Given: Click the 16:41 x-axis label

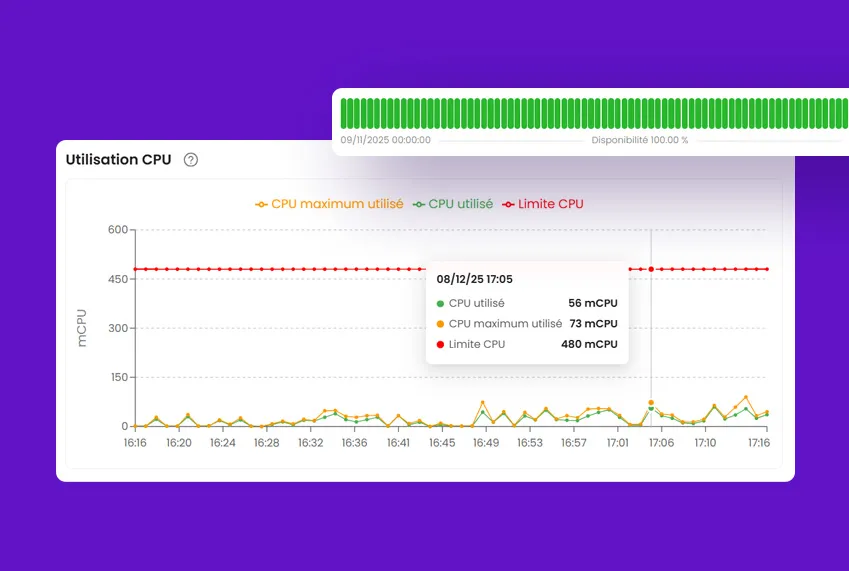Looking at the screenshot, I should click(x=398, y=443).
